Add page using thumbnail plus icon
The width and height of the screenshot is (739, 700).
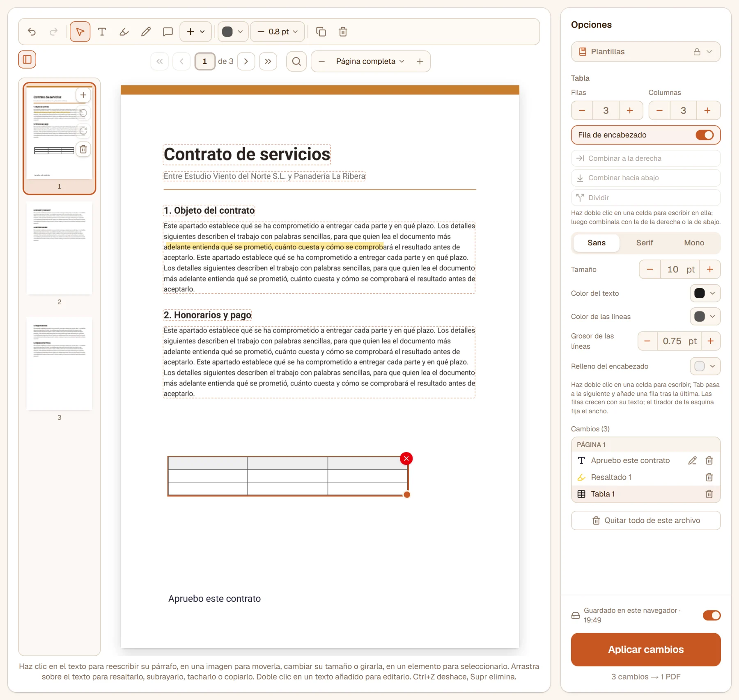(x=83, y=95)
